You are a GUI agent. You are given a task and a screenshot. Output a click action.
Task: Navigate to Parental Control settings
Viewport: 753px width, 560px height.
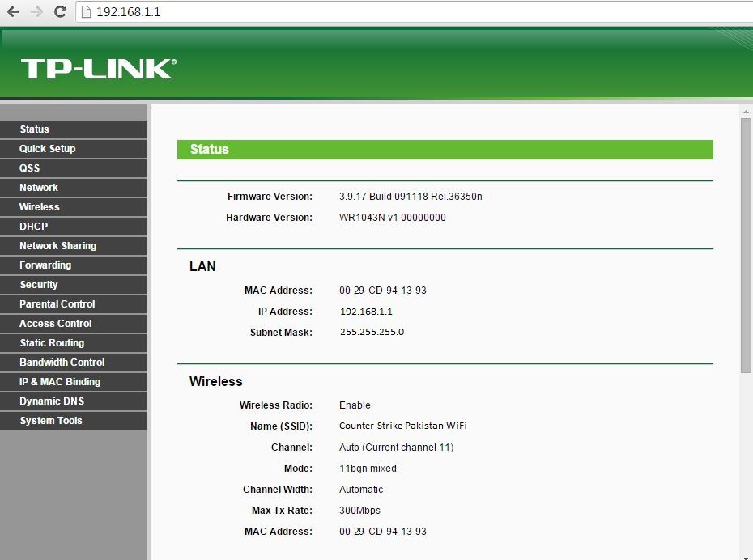pos(56,303)
